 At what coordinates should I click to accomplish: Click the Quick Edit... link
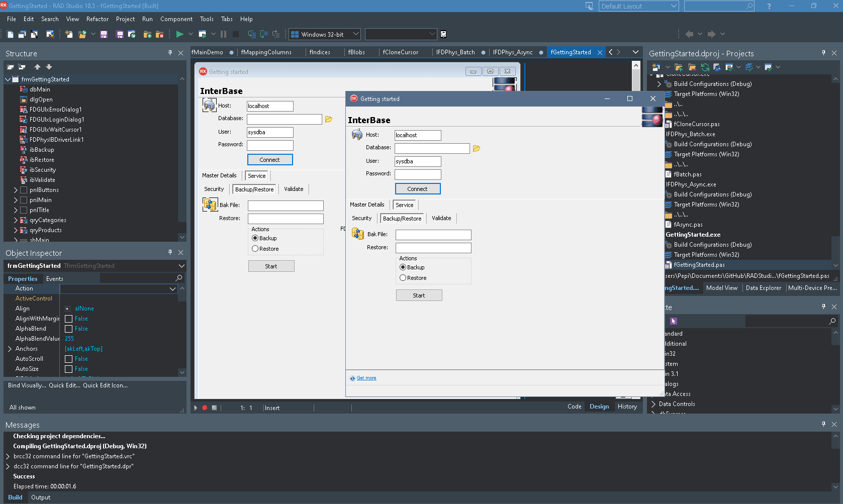[64, 385]
